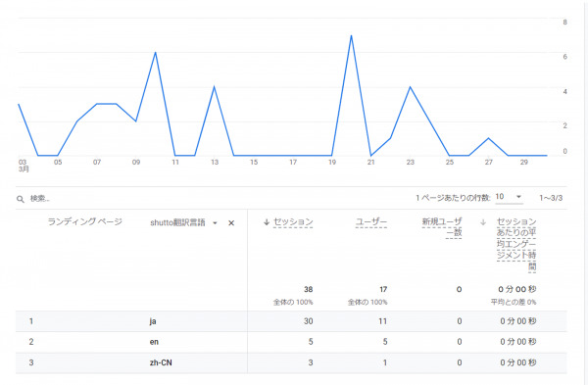
Task: Click the sort arrow beside セッションあたりの平均エンゲージメント時間
Action: tap(483, 222)
